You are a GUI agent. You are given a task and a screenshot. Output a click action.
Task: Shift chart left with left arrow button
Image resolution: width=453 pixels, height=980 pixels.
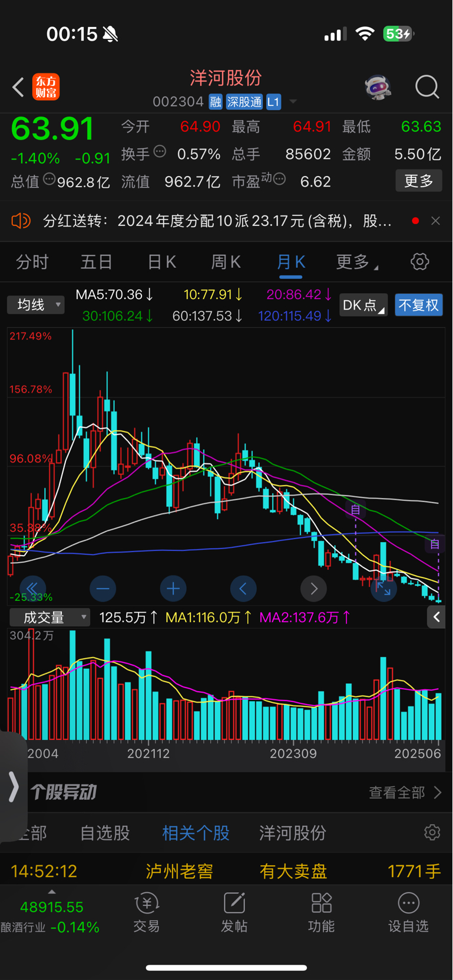tap(243, 588)
